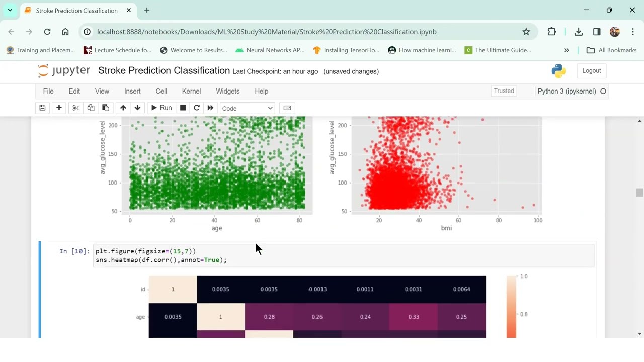
Task: Click scrollbar down arrow
Action: tap(639, 334)
